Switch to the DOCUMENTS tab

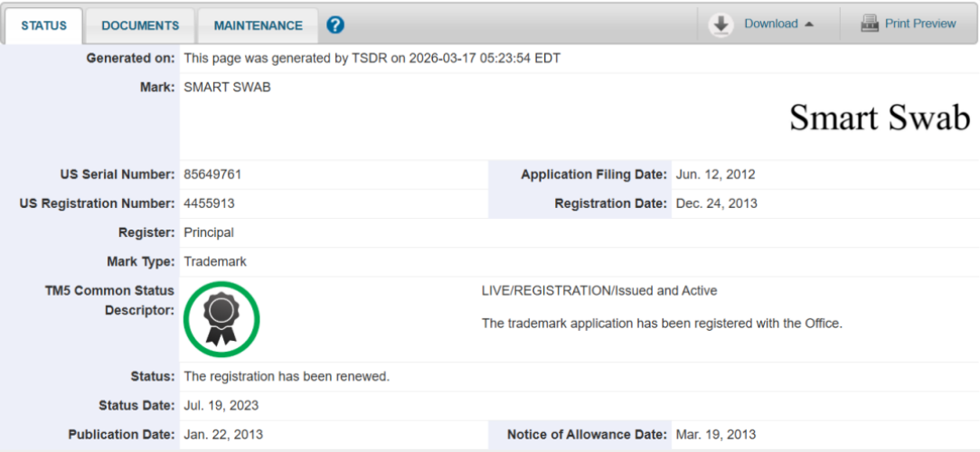tap(140, 25)
